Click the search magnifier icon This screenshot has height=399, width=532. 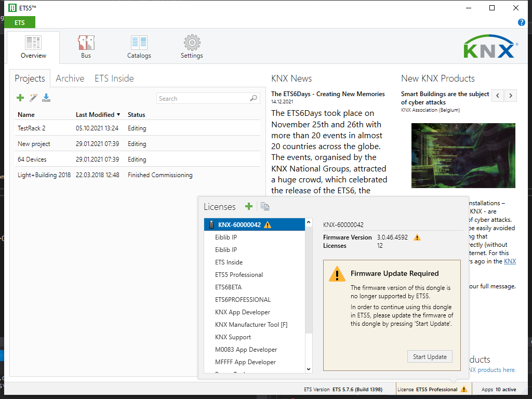254,98
